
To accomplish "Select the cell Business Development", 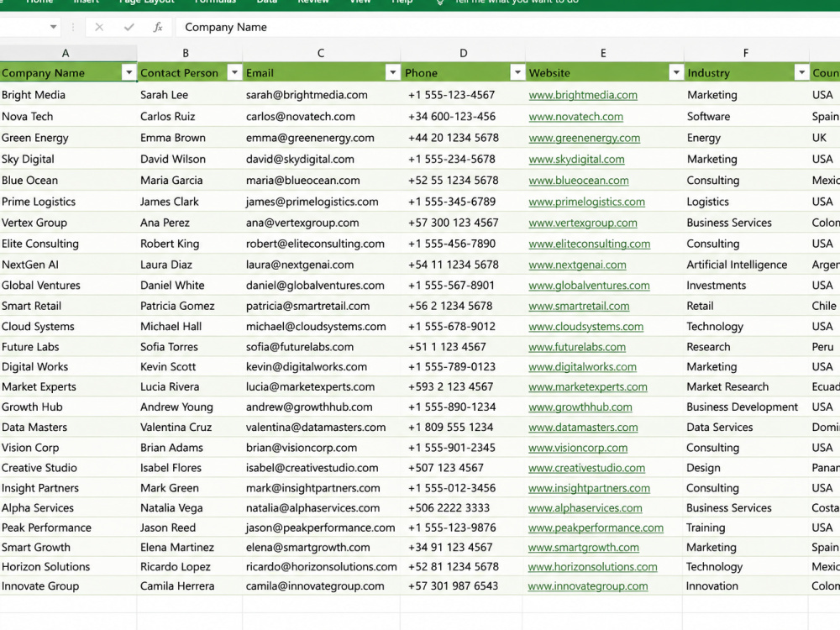I will pos(746,407).
